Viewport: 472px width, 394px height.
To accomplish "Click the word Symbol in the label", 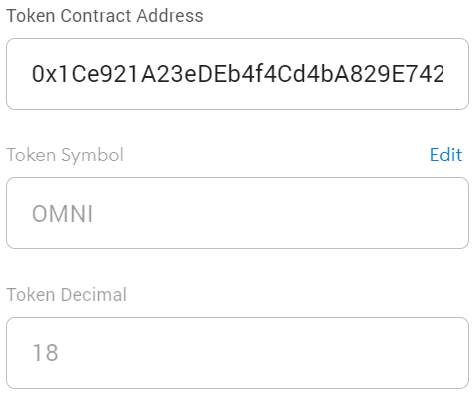I will (x=92, y=155).
